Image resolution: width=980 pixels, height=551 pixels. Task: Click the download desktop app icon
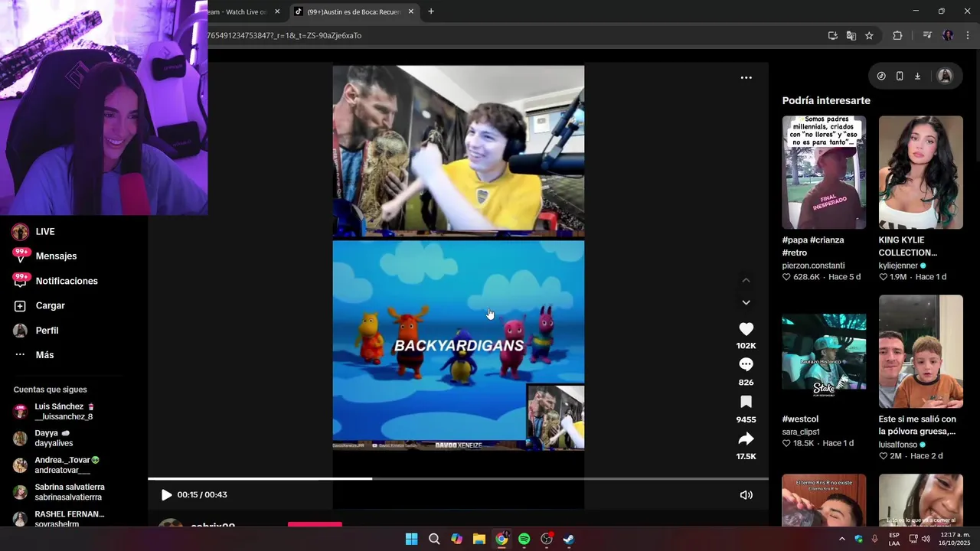tap(917, 76)
